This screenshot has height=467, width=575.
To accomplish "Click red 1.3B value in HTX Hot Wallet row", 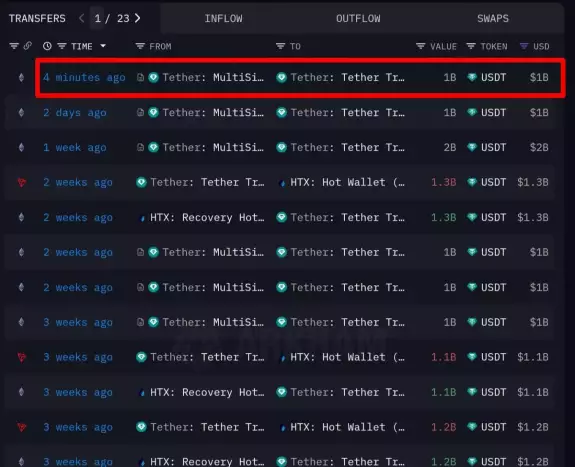I will [x=444, y=182].
